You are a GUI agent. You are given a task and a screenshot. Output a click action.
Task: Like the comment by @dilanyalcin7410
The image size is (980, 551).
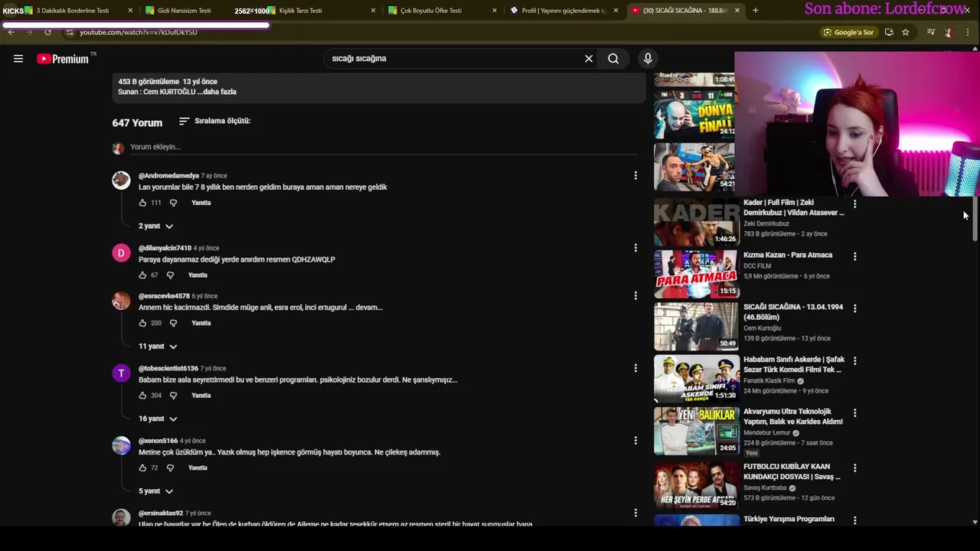pos(142,275)
